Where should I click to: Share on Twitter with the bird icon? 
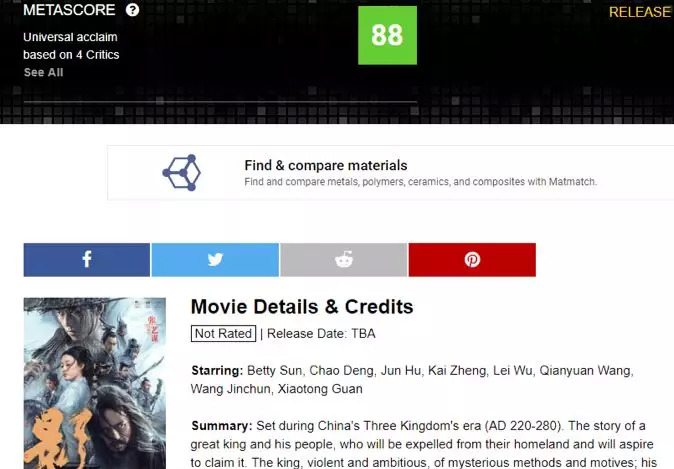[x=215, y=260]
